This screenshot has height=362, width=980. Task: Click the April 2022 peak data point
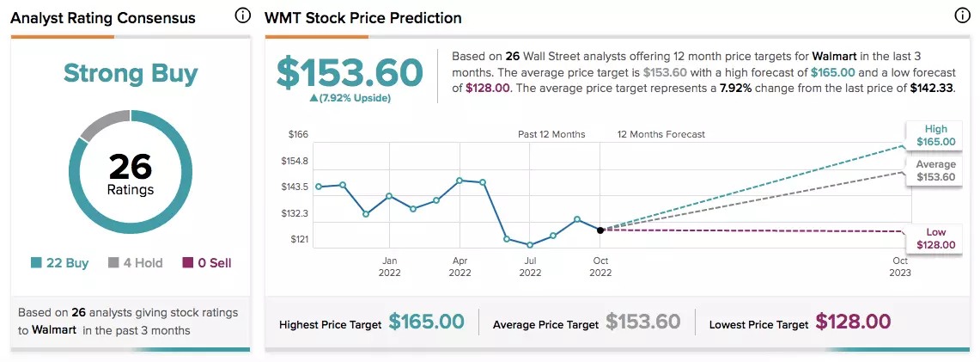tap(460, 181)
